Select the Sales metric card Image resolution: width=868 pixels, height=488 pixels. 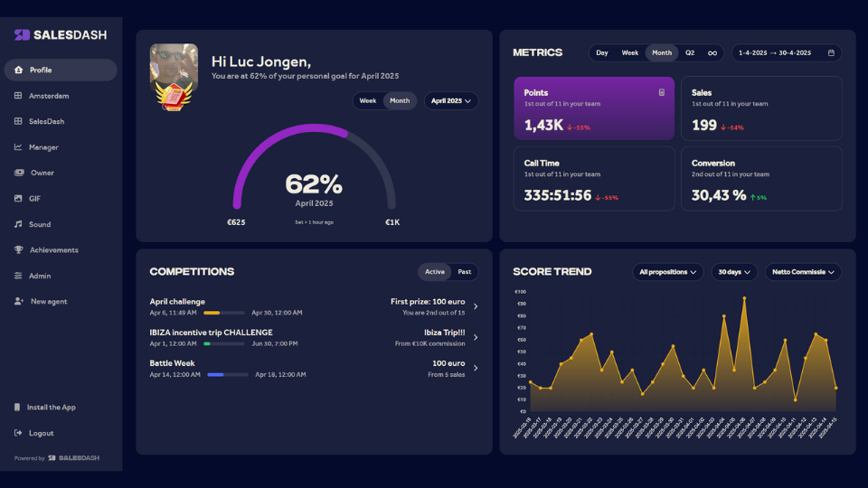point(761,108)
